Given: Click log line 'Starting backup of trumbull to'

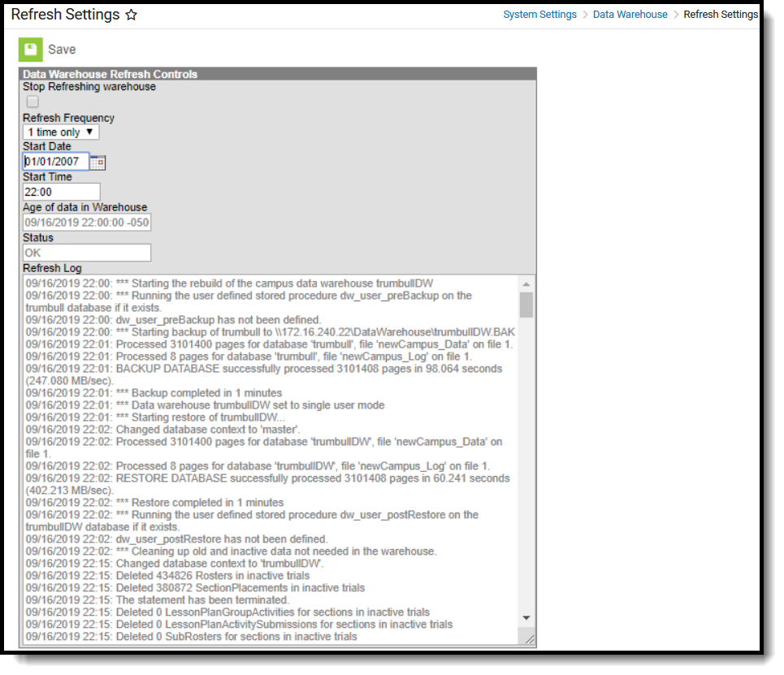Looking at the screenshot, I should (x=270, y=332).
